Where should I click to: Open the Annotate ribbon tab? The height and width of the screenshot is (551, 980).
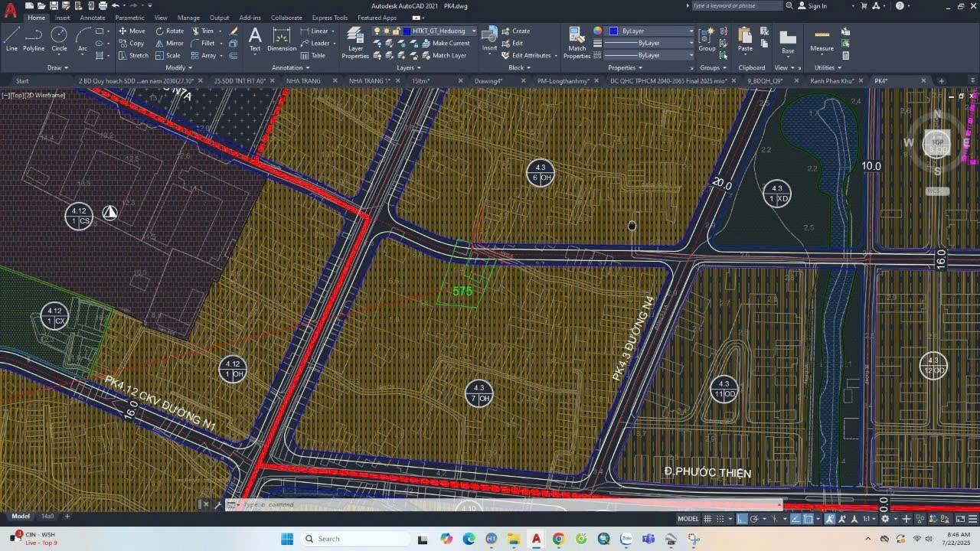coord(93,18)
